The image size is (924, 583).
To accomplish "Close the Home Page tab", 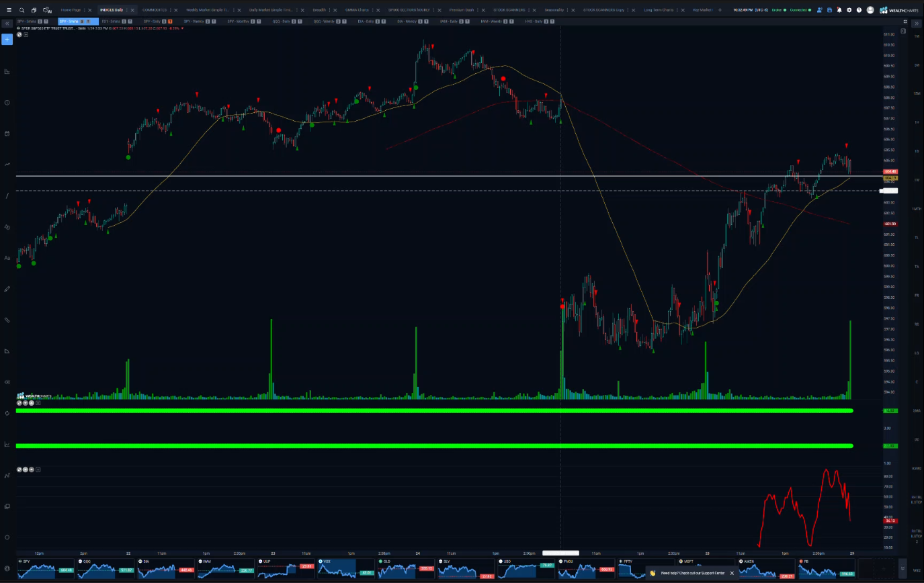I will click(90, 10).
